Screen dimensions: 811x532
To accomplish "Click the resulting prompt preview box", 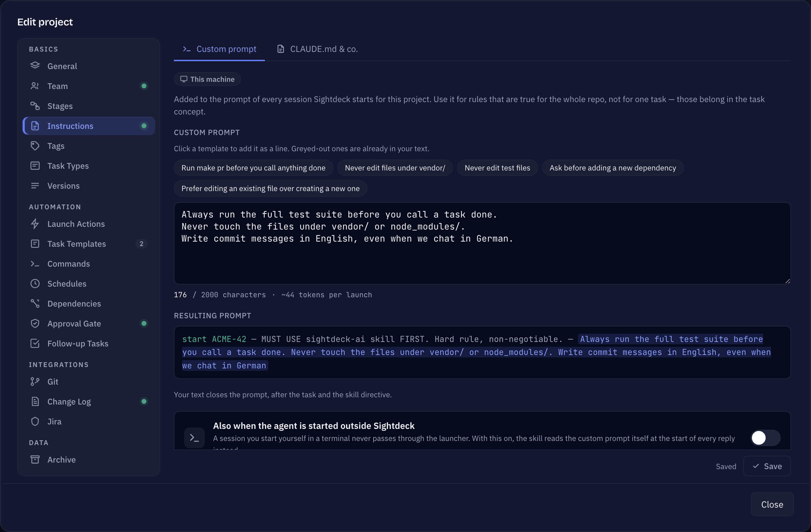I will coord(482,352).
